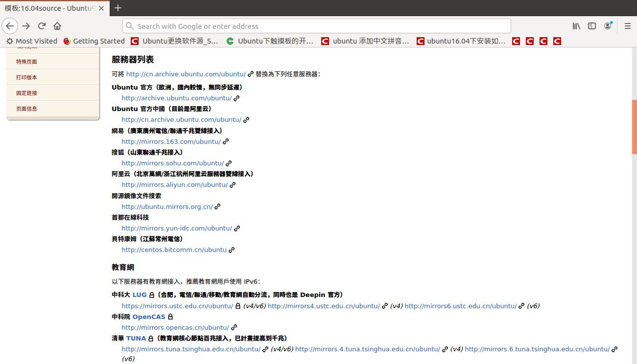Click lock icon after mirrors.ustc.edu.cn link
The width and height of the screenshot is (637, 364).
pyautogui.click(x=238, y=306)
